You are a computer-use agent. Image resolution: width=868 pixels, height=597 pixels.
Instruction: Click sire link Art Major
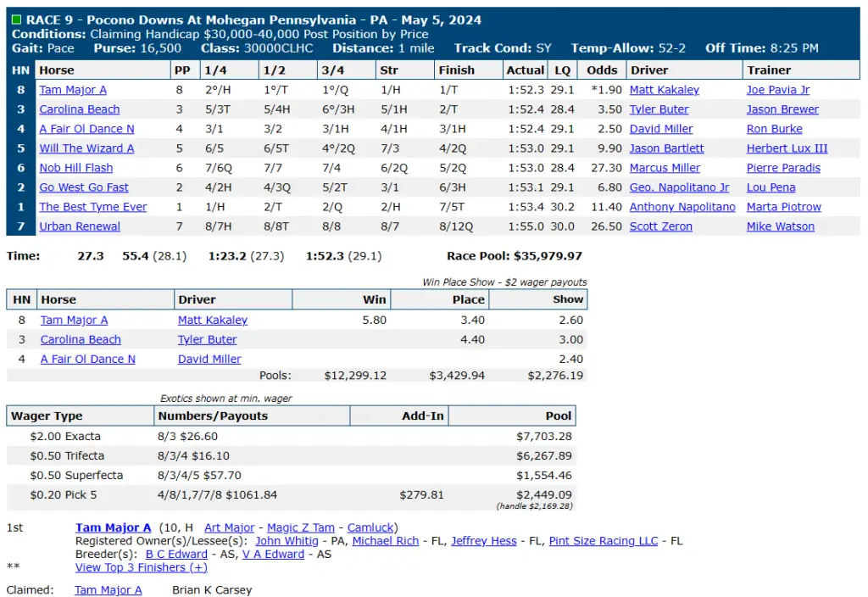[x=229, y=527]
